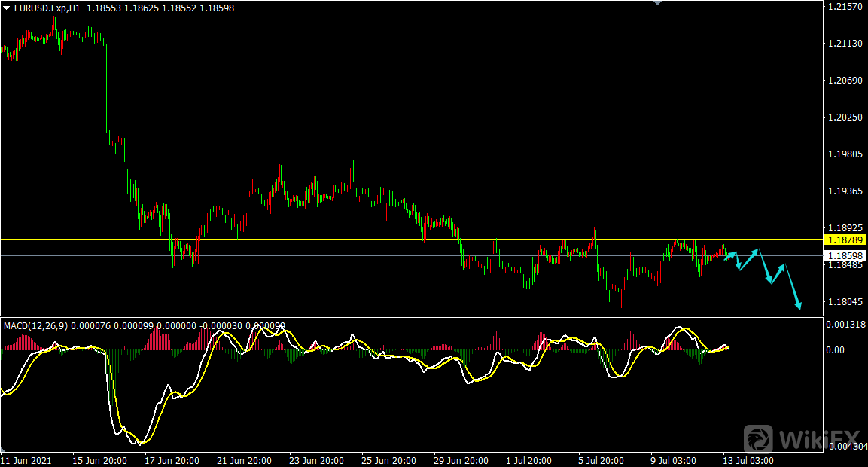Click the 1.21570 price scale label
The height and width of the screenshot is (467, 868).
tap(845, 7)
